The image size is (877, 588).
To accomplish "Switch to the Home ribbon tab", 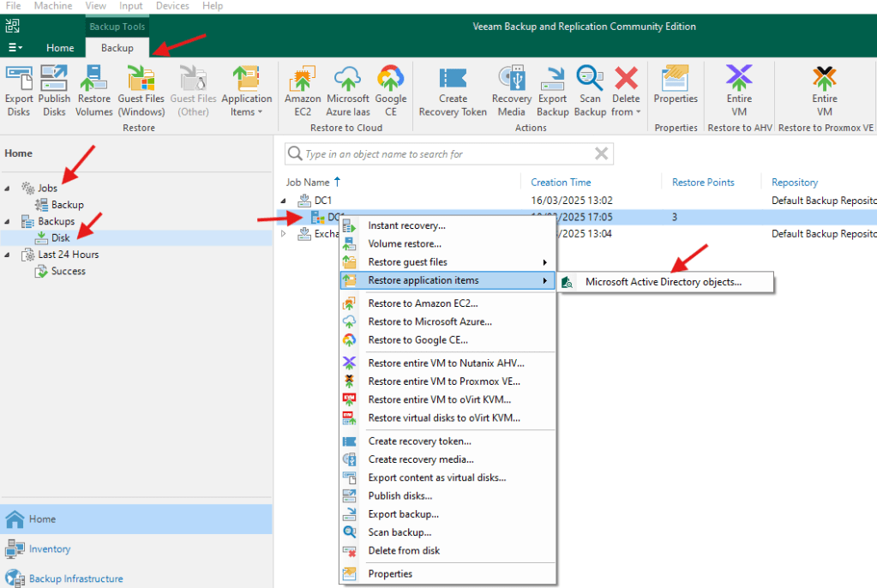I will [60, 48].
